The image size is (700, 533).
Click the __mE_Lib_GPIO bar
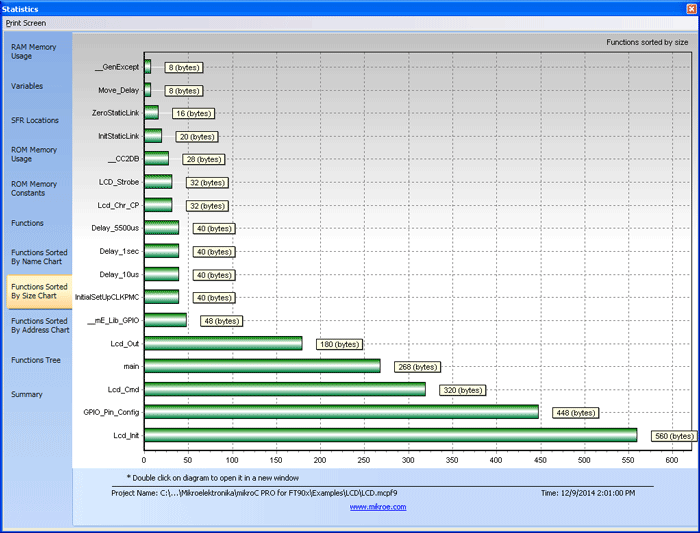coord(166,320)
